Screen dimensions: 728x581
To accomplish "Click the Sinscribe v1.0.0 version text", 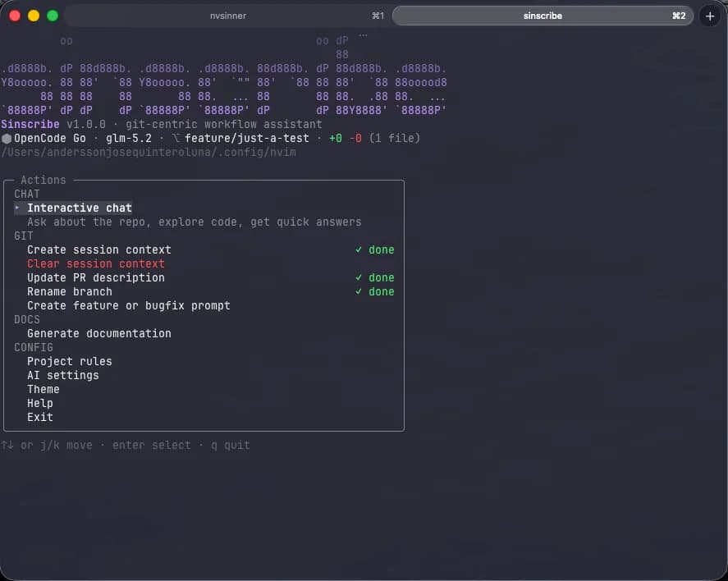I will (x=53, y=125).
